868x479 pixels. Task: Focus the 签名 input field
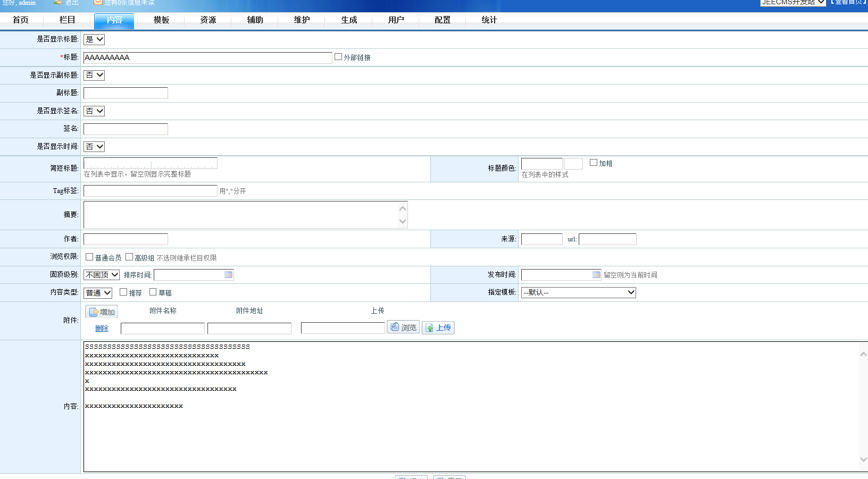coord(126,129)
